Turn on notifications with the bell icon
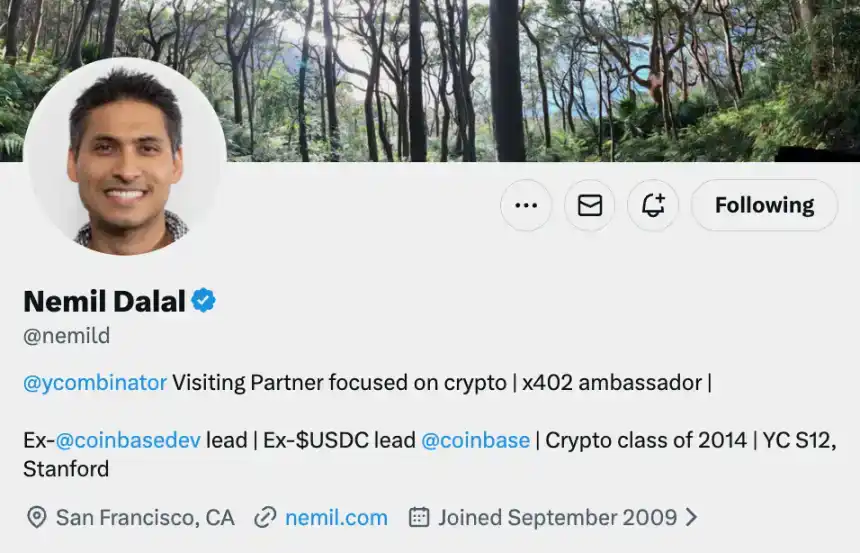The image size is (860, 553). (x=653, y=205)
